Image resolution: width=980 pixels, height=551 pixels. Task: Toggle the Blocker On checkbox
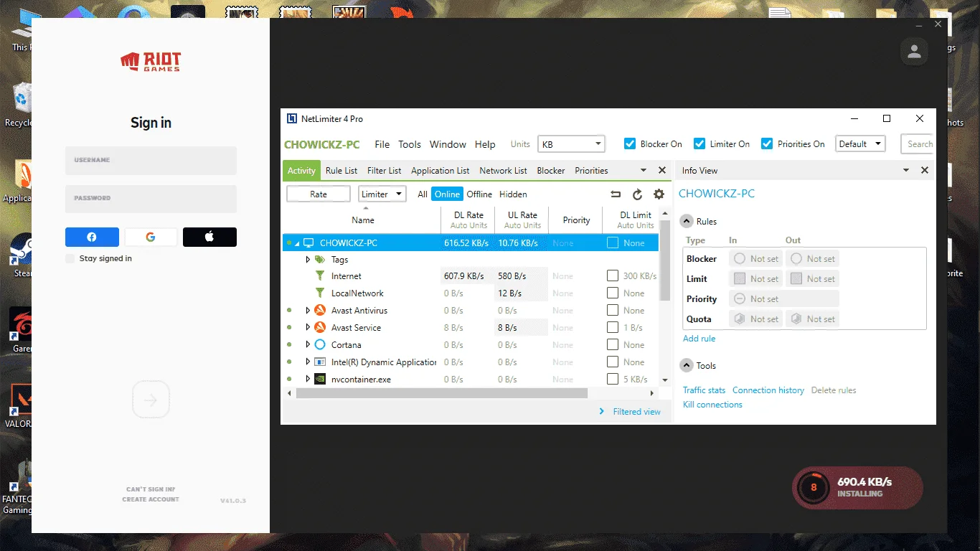[630, 143]
